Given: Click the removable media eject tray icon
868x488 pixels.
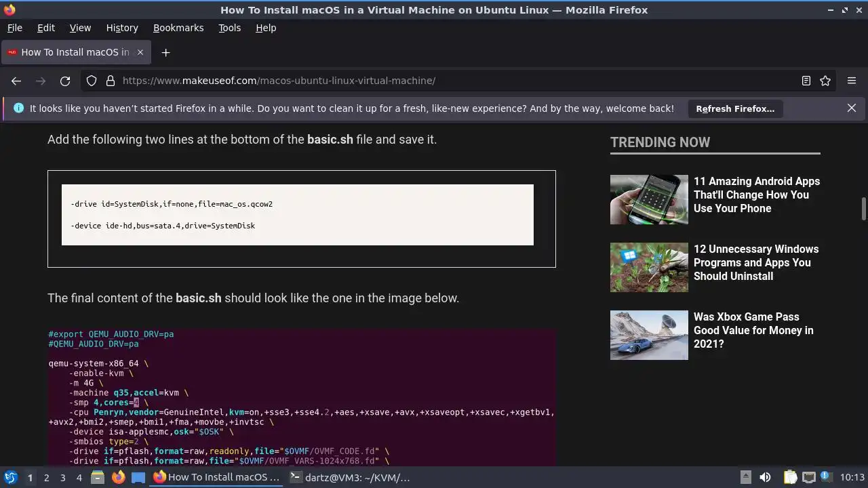Looking at the screenshot, I should [745, 477].
